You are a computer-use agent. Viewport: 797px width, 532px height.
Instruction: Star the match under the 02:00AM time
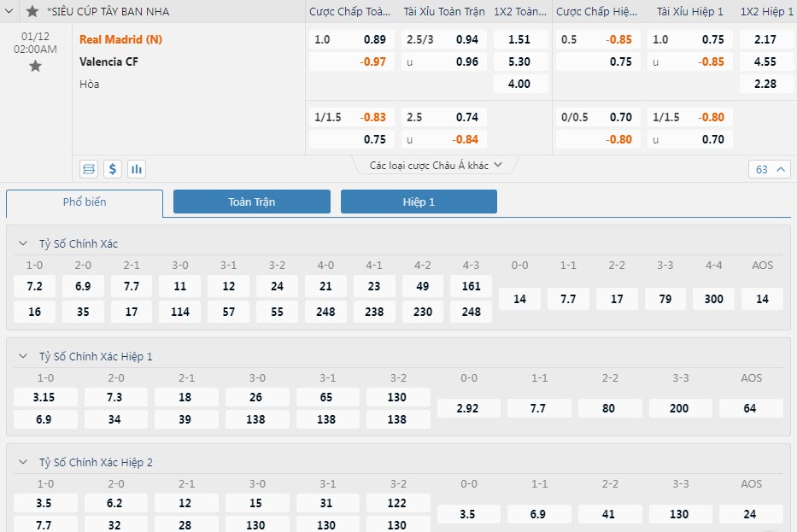(x=35, y=66)
